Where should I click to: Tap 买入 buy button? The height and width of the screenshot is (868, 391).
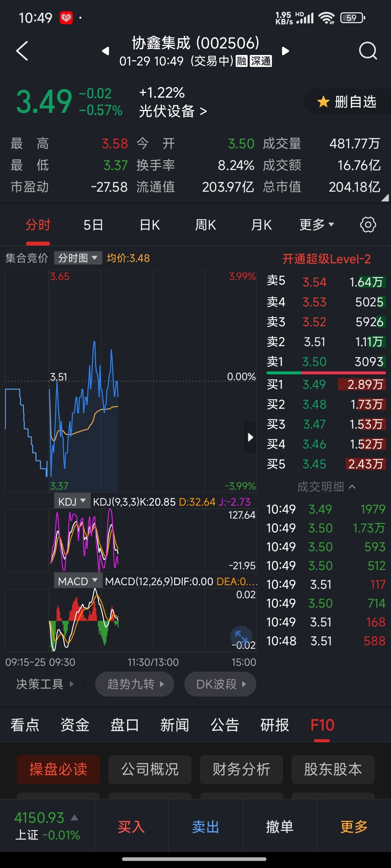[x=131, y=827]
